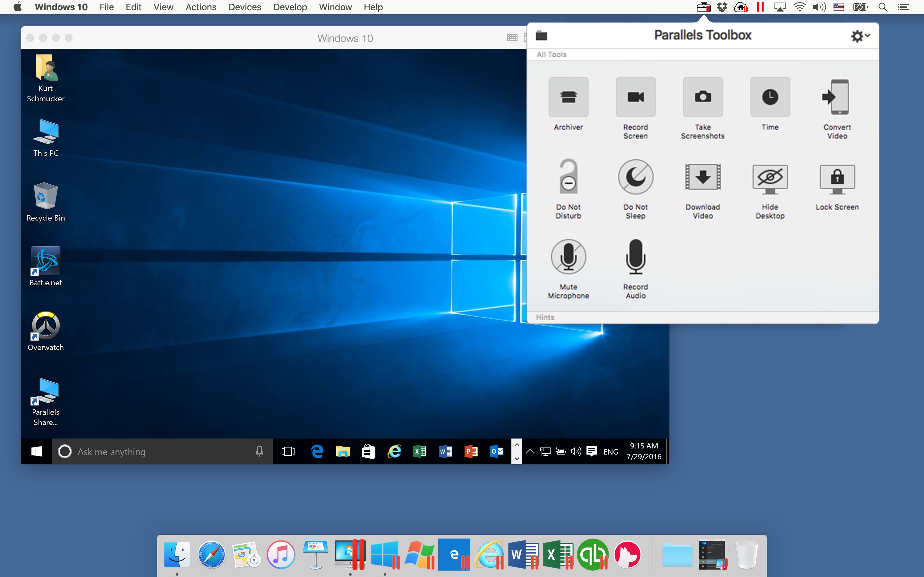Open Overwatch desktop icon
Screen dimensions: 924x577
click(45, 331)
